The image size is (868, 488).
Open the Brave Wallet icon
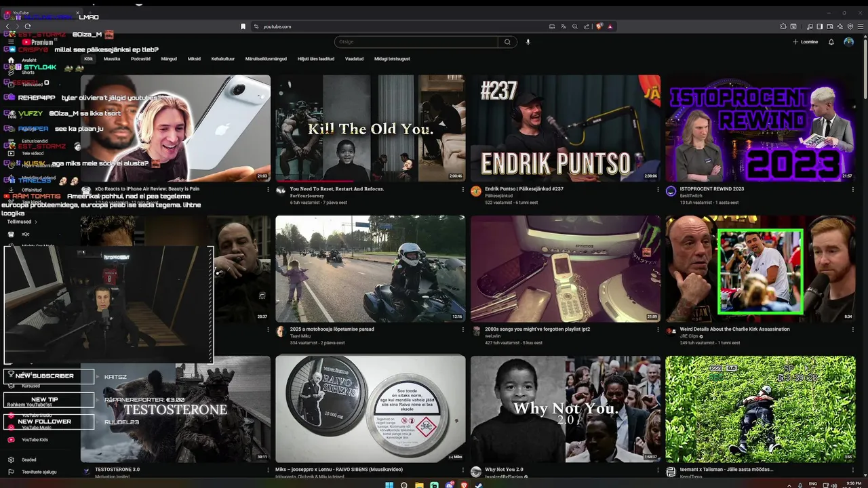[830, 26]
